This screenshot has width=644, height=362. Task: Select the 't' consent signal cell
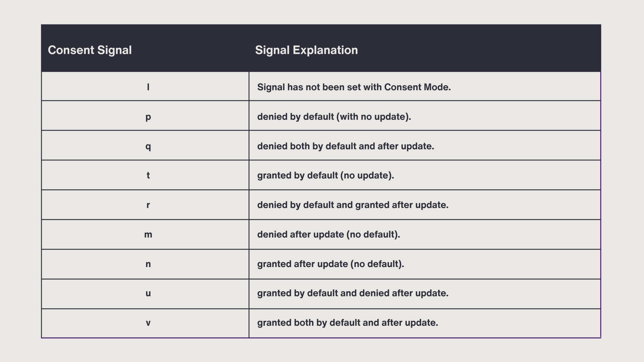pos(148,175)
